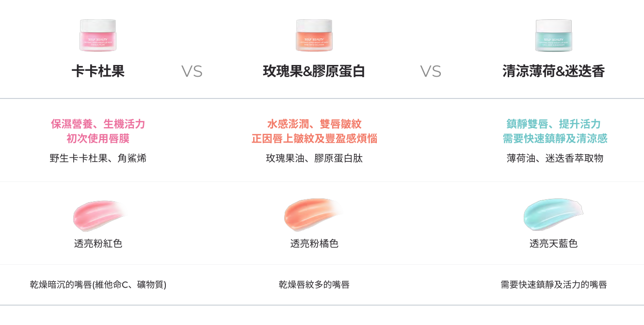This screenshot has height=325, width=644.
Task: Click the teal Mint & Rosemary jar image
Action: pyautogui.click(x=553, y=35)
